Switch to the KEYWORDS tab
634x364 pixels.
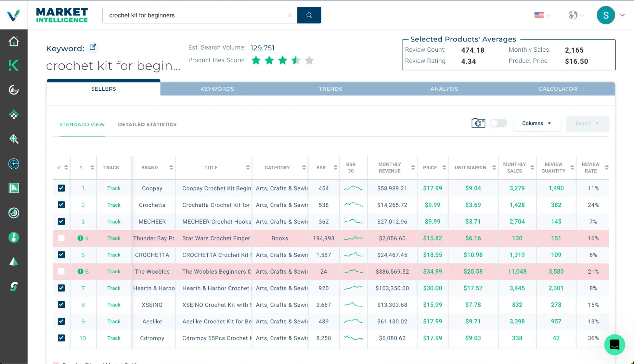pos(217,89)
